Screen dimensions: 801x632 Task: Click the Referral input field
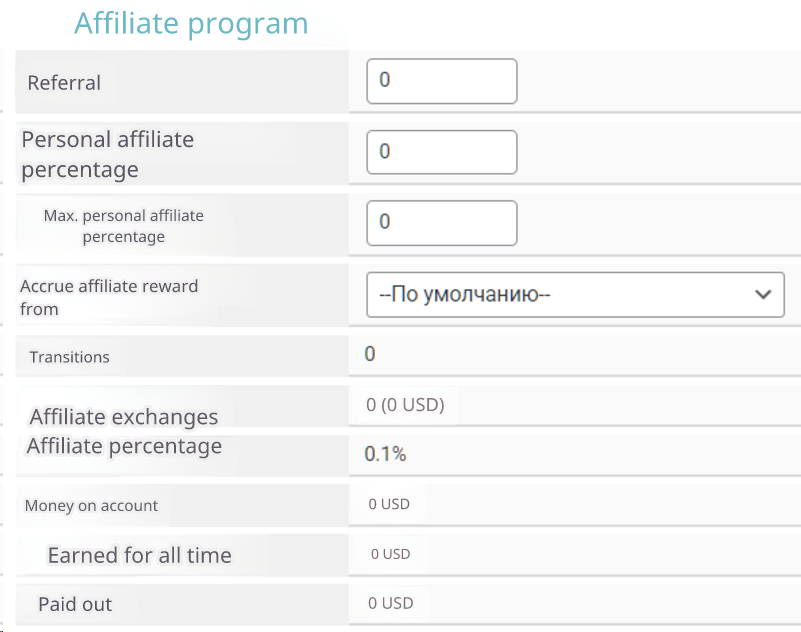click(x=441, y=81)
